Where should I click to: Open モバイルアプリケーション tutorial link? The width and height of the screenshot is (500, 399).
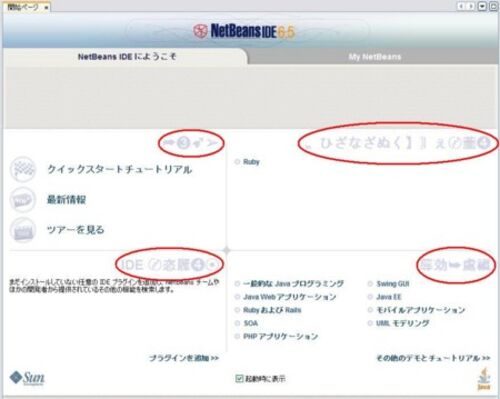[x=420, y=310]
